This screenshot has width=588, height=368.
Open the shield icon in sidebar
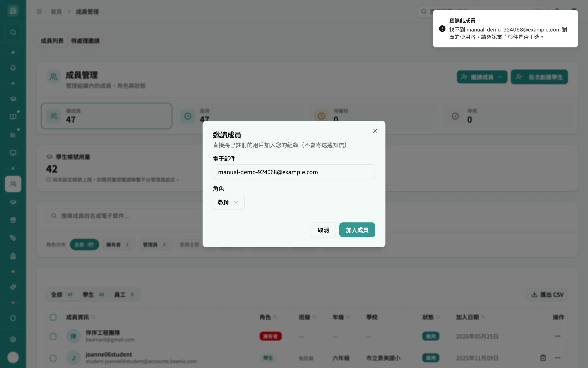[13, 318]
